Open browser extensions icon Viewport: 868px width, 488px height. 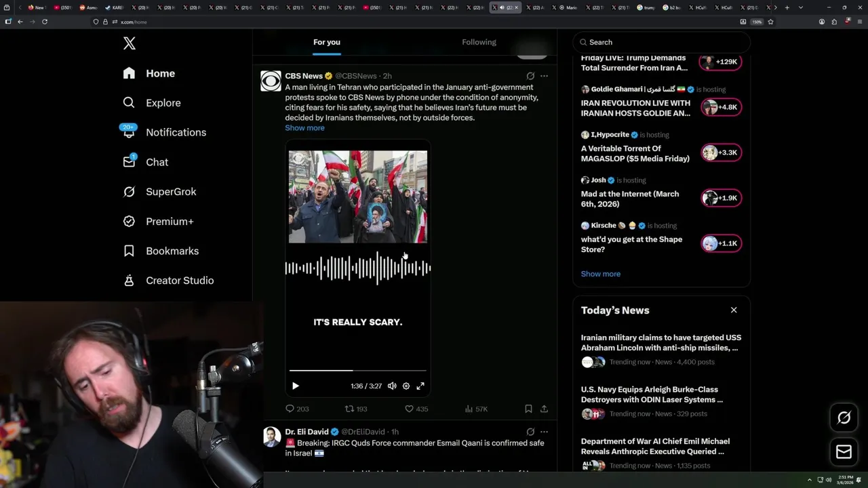[x=834, y=22]
